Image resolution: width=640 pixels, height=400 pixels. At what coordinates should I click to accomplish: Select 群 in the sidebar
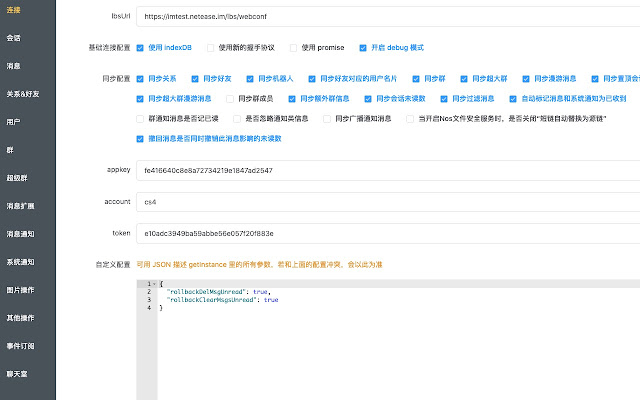pos(10,150)
